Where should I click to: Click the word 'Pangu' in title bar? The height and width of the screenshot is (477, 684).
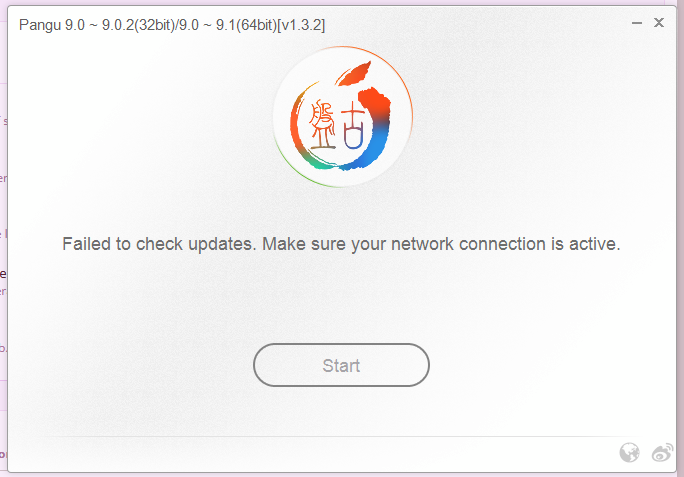tap(40, 25)
